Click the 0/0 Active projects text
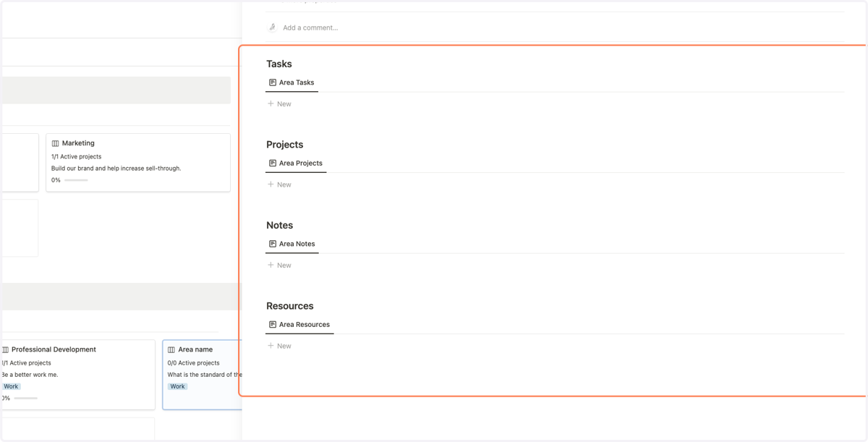The width and height of the screenshot is (868, 442). (193, 363)
